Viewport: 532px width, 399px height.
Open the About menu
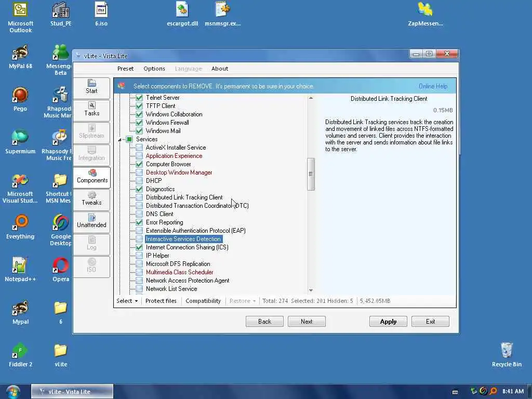220,69
